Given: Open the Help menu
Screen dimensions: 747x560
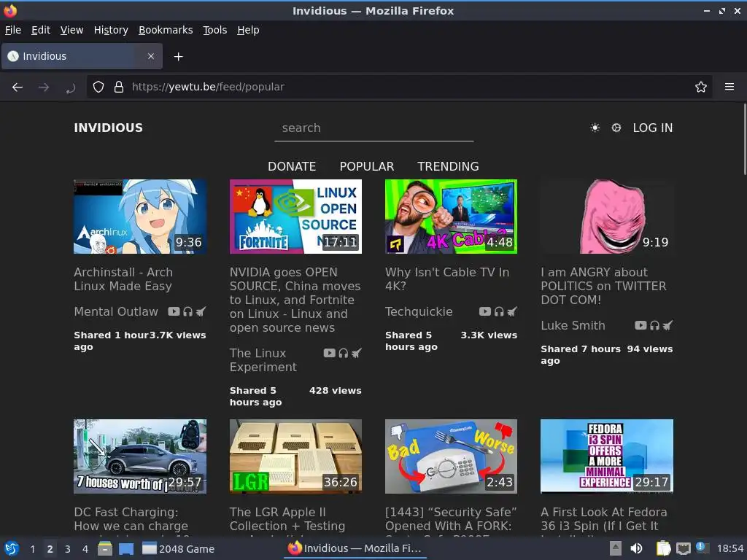Looking at the screenshot, I should [x=248, y=30].
